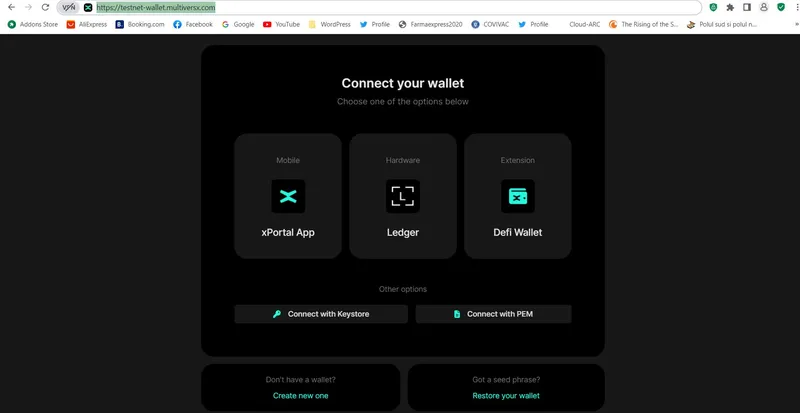Open the browser profile avatar icon

pos(764,7)
